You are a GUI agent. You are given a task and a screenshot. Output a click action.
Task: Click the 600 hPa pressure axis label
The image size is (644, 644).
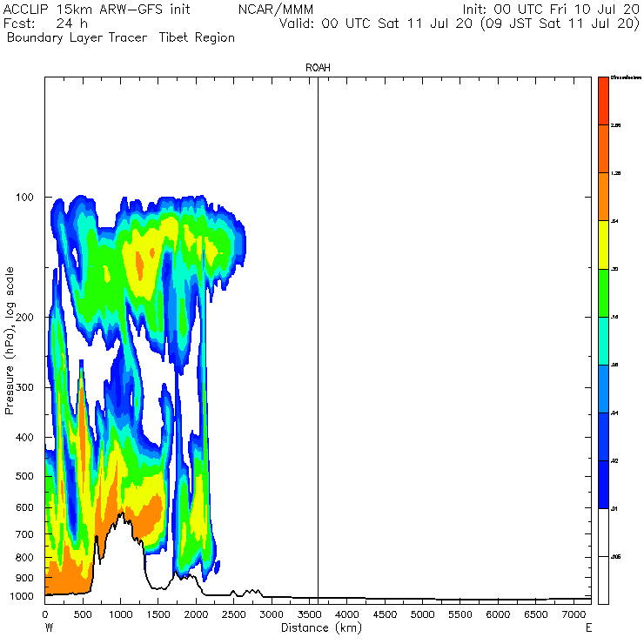coord(24,508)
